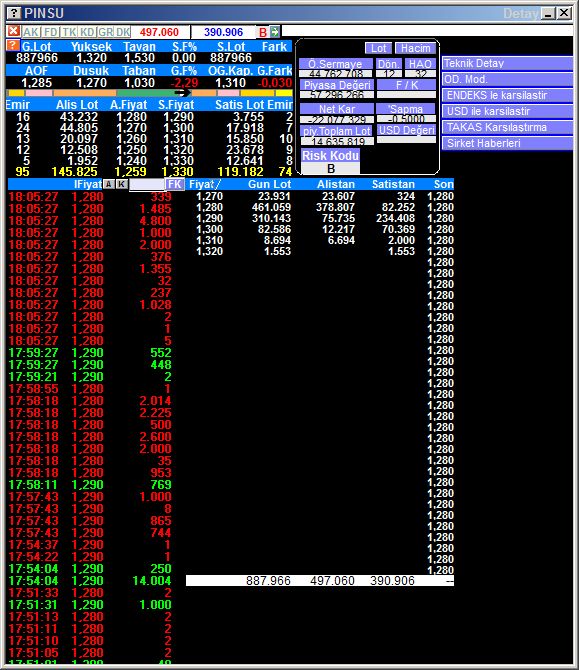Open the orange question mark help icon
The image size is (579, 670).
point(13,45)
